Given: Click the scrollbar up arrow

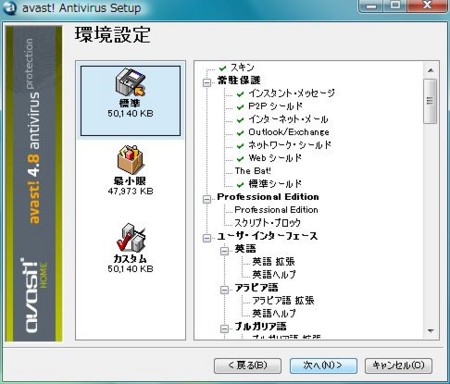Looking at the screenshot, I should pos(430,70).
